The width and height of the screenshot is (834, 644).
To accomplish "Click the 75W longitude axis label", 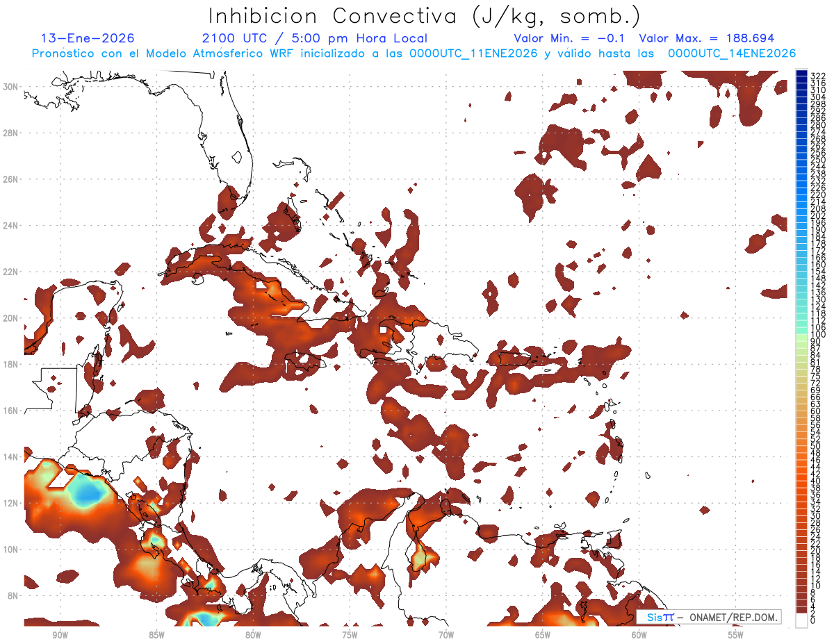I will pyautogui.click(x=350, y=635).
